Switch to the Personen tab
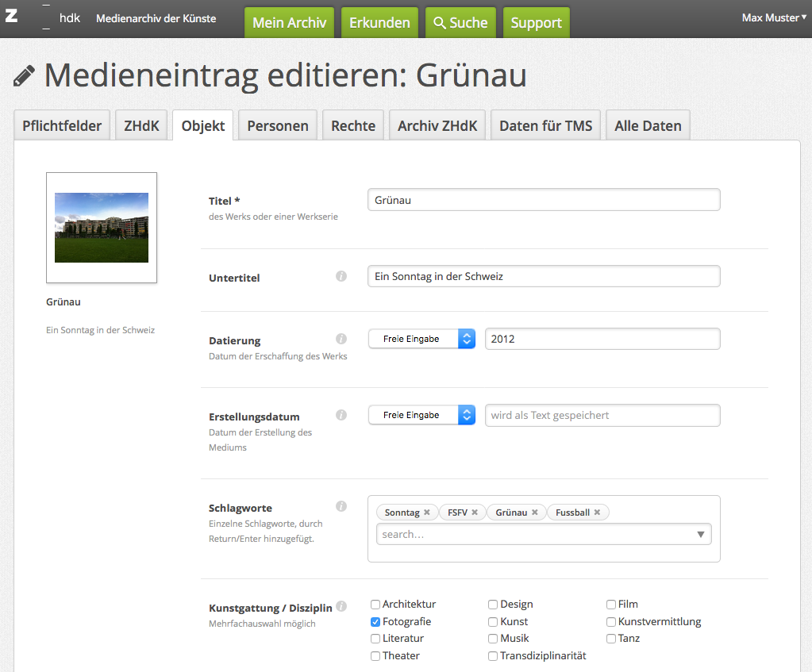 (278, 126)
